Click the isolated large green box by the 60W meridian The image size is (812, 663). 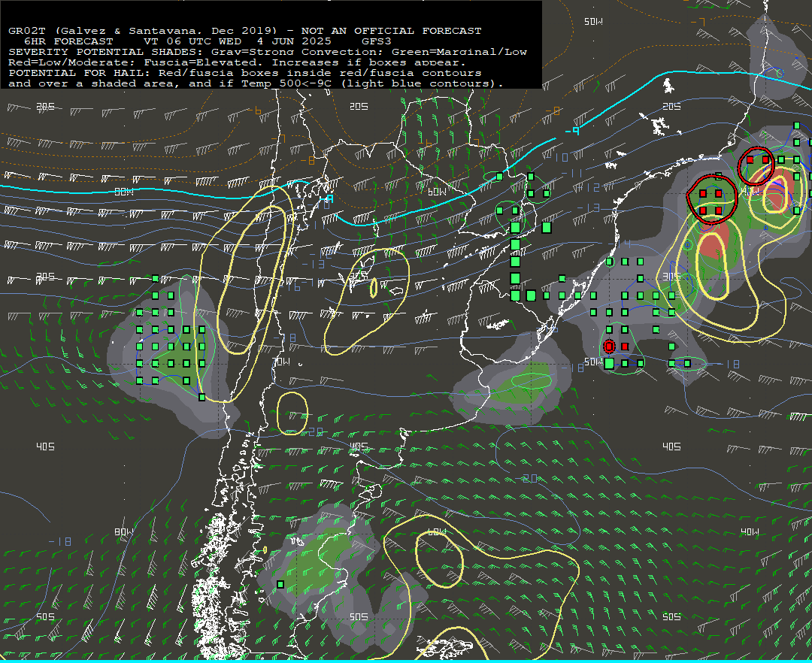[x=547, y=227]
